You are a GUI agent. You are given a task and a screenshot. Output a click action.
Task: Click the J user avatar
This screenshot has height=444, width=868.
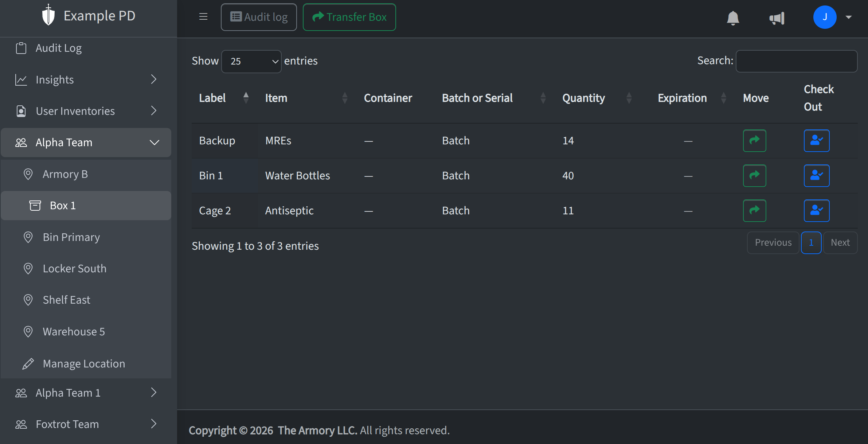(825, 17)
